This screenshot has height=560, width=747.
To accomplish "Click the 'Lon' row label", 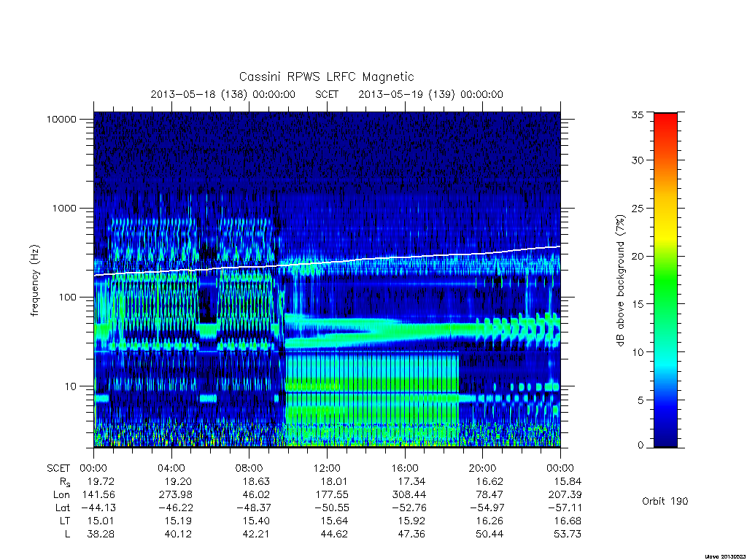I will point(61,495).
